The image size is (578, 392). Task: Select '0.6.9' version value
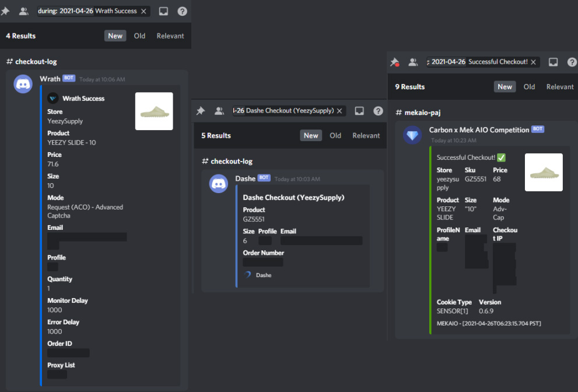[x=486, y=311]
